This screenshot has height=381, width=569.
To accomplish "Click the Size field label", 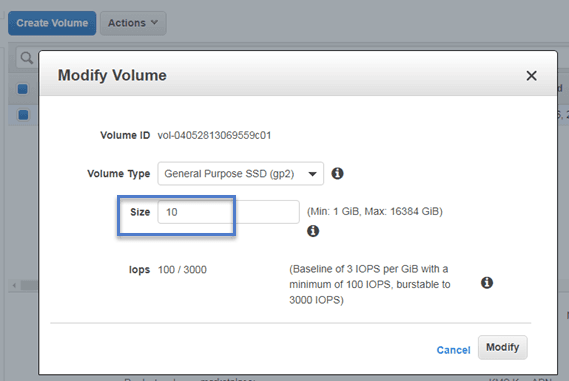I will (x=140, y=212).
